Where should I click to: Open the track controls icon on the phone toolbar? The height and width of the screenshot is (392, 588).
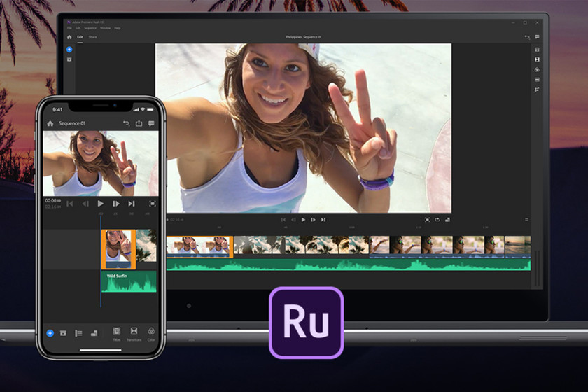point(78,333)
